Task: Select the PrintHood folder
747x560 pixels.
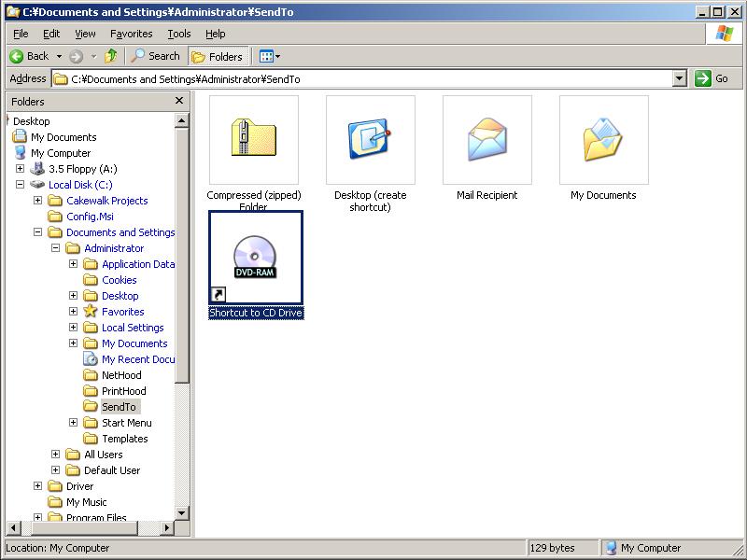Action: pyautogui.click(x=124, y=391)
